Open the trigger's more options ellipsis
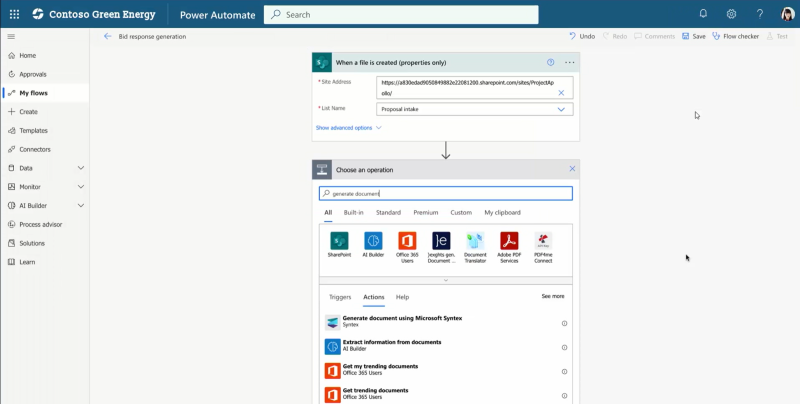The image size is (800, 404). [x=569, y=62]
